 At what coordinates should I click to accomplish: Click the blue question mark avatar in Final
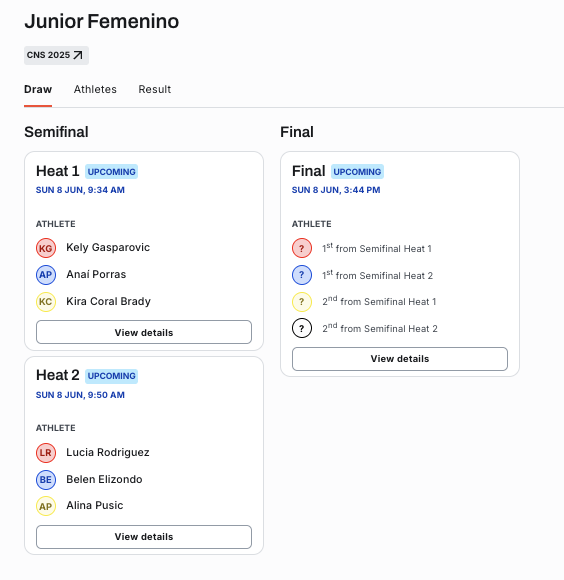coord(302,275)
